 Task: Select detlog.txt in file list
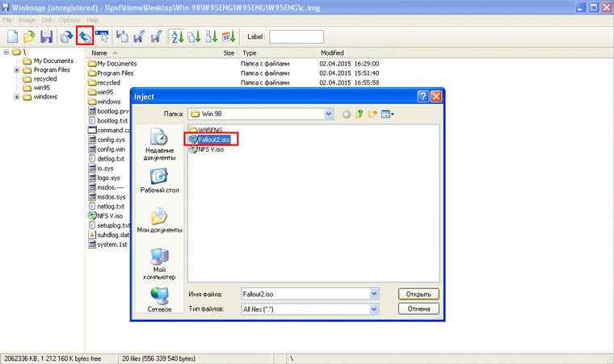click(x=107, y=158)
